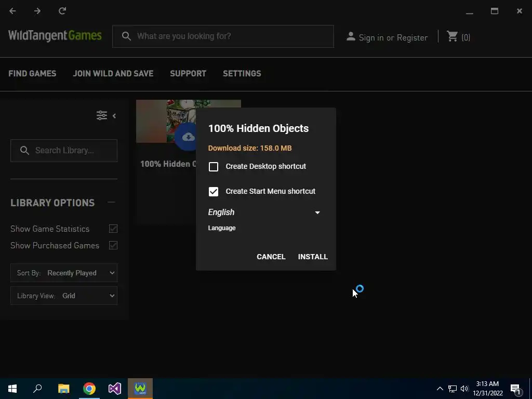The image size is (532, 399).
Task: Open JOIN WILD AND SAVE menu
Action: (113, 74)
